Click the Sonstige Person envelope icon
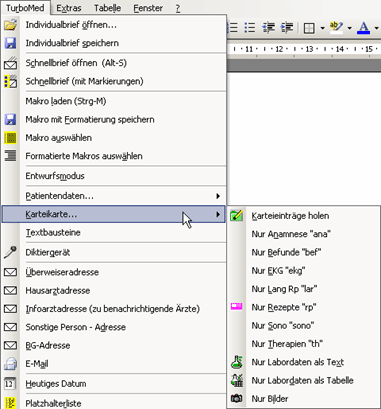Image resolution: width=381 pixels, height=409 pixels. (x=11, y=327)
